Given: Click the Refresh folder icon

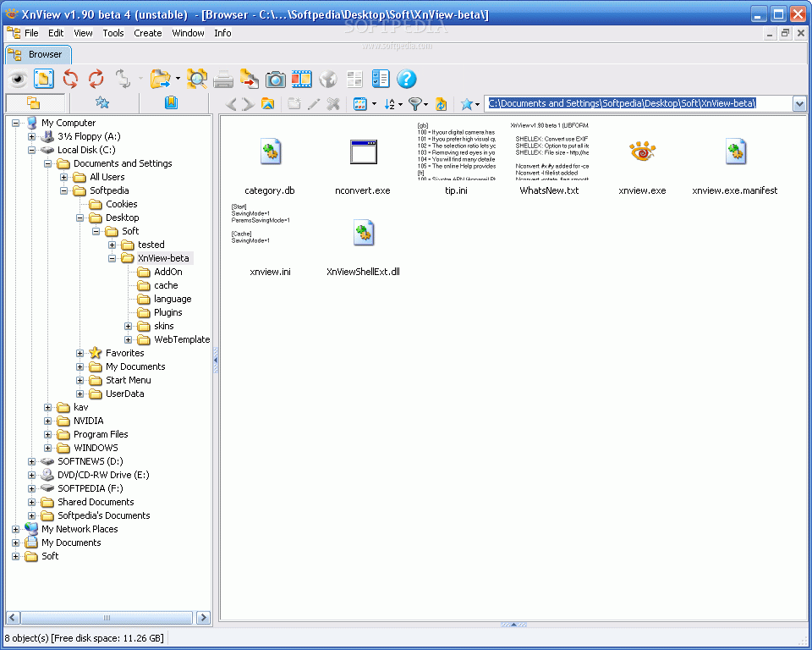Looking at the screenshot, I should pyautogui.click(x=441, y=103).
